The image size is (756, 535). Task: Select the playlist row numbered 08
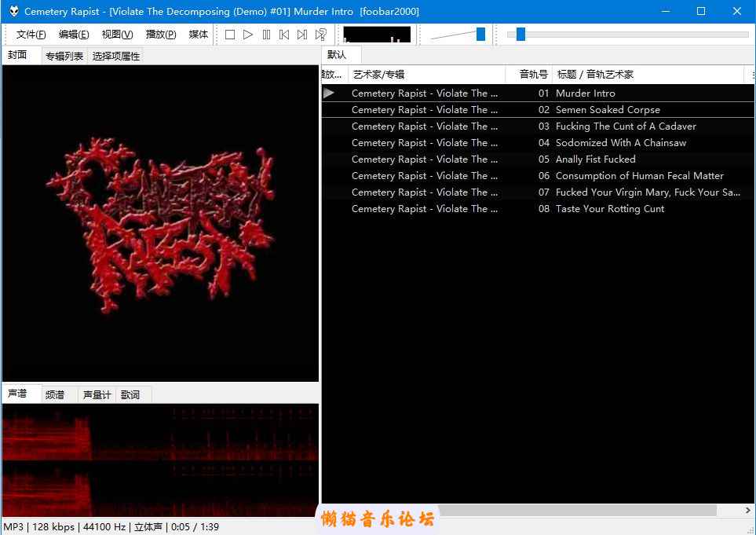[x=538, y=209]
